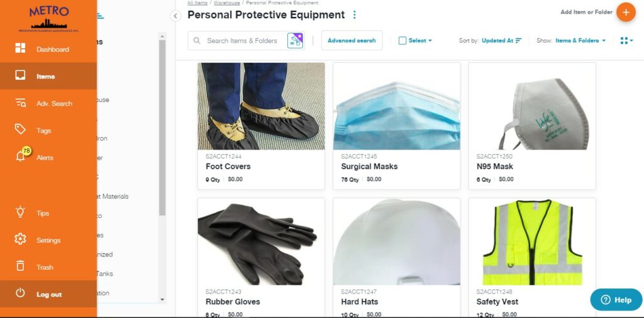Collapse the folder panel with arrow button

pyautogui.click(x=175, y=16)
